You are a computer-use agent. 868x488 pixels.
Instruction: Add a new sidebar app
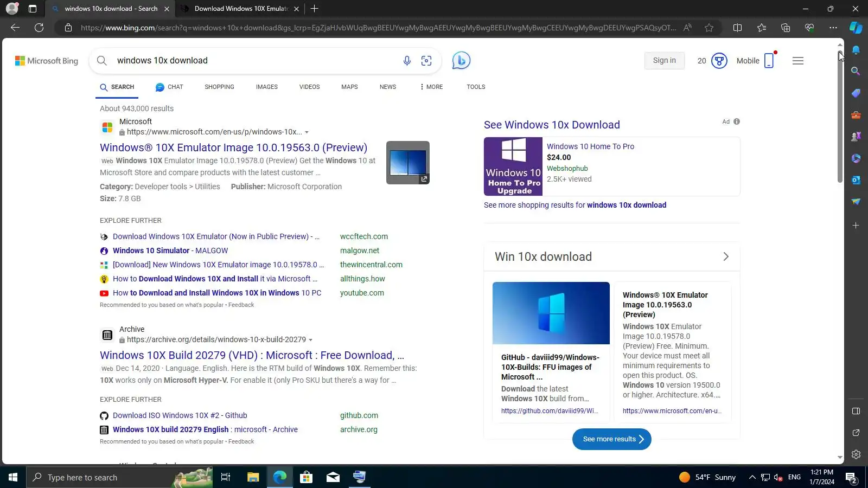[856, 225]
